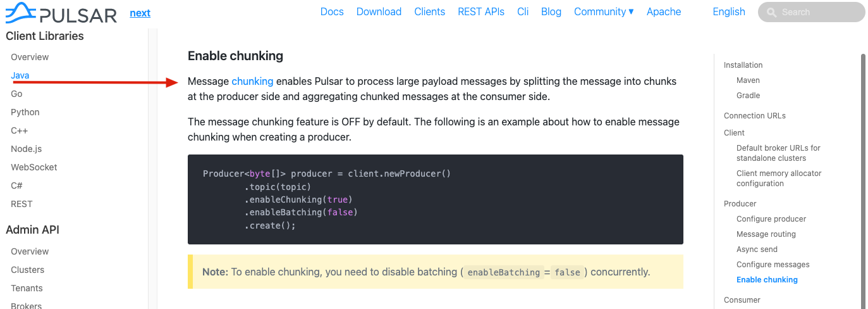Open the WebSocket client page
Image resolution: width=868 pixels, height=309 pixels.
tap(34, 167)
